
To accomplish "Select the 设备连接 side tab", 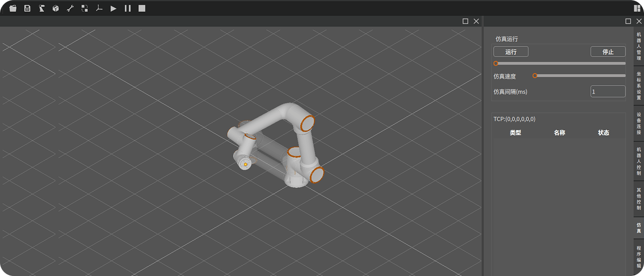I will coord(638,123).
